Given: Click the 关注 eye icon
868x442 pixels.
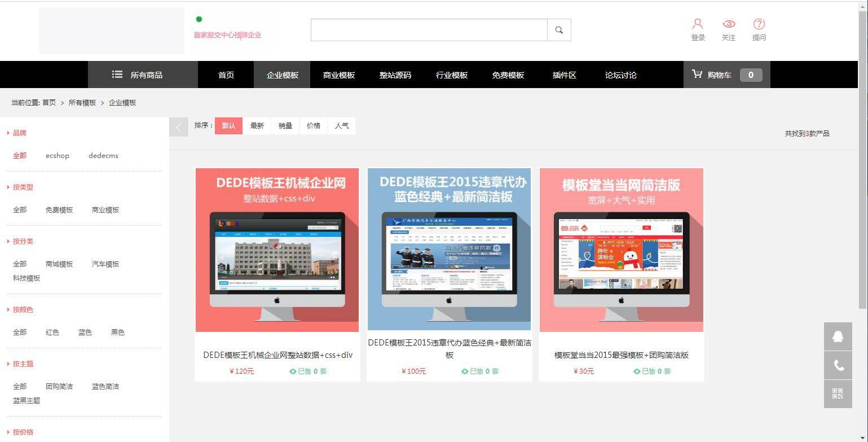Looking at the screenshot, I should (729, 24).
